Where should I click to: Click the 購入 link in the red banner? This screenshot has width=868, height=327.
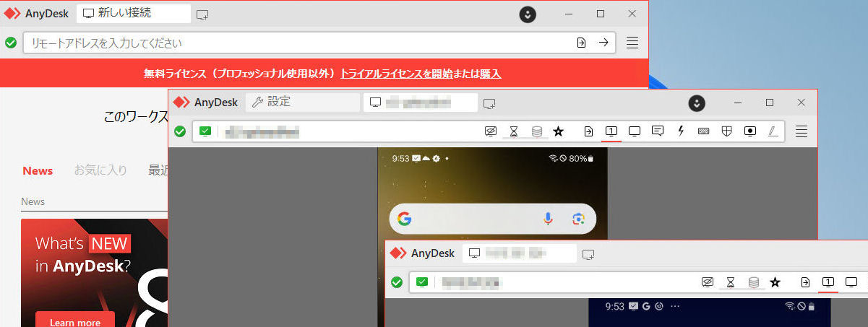[x=491, y=74]
